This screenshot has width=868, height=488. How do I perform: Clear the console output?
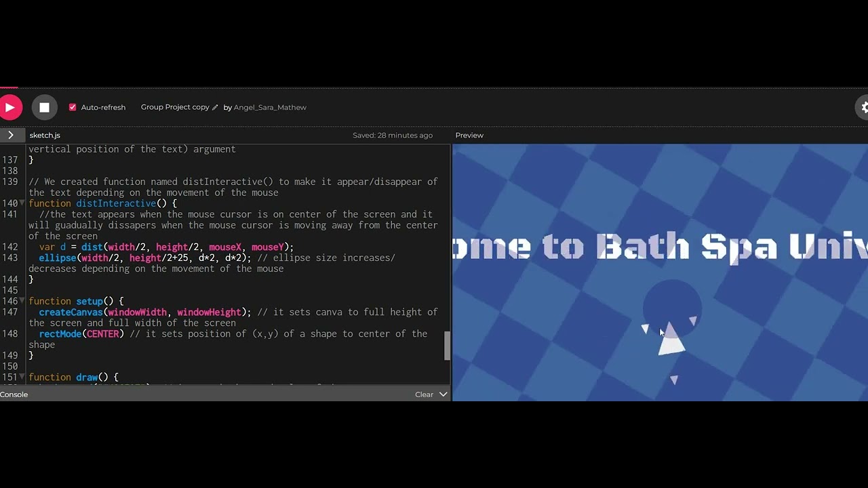point(424,394)
